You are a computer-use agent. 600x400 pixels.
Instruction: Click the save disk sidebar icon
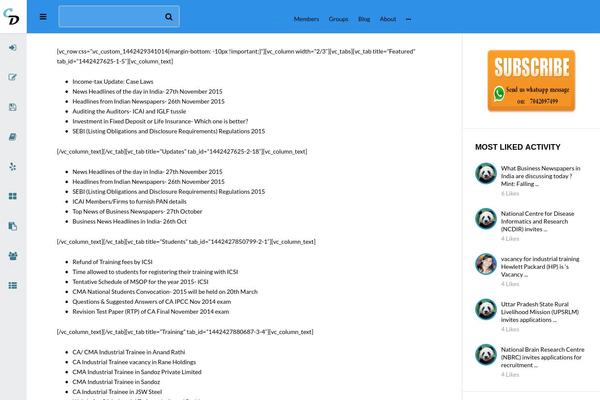tap(13, 107)
